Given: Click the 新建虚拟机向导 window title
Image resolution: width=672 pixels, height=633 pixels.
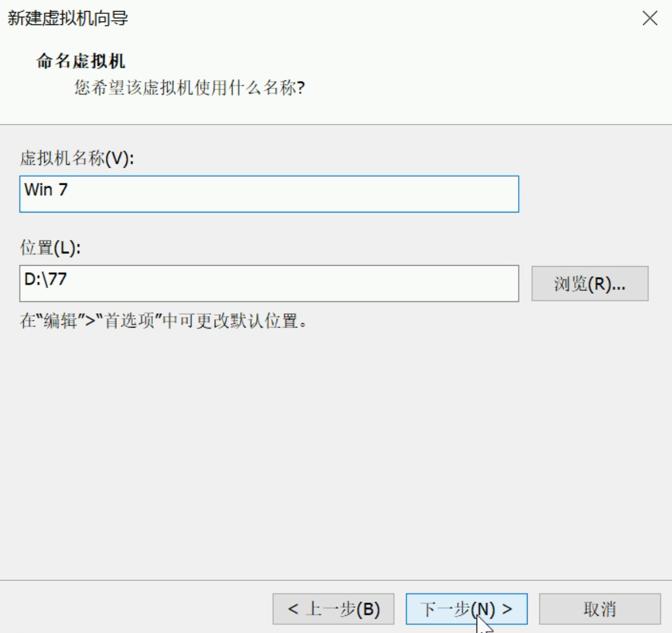Looking at the screenshot, I should click(68, 18).
